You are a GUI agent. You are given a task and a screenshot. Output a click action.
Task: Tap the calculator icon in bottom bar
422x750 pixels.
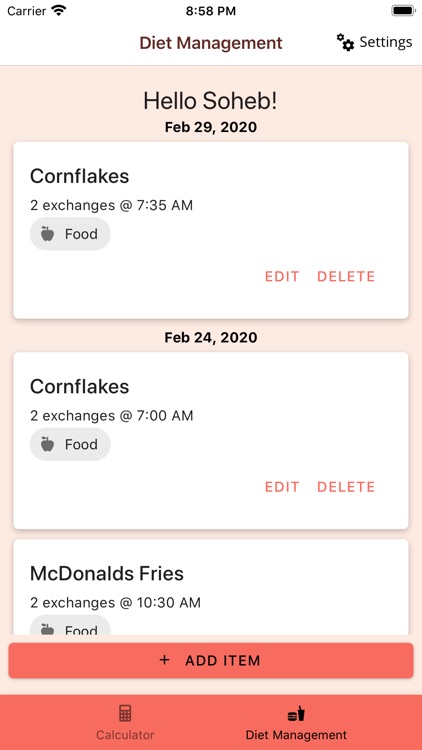pyautogui.click(x=125, y=713)
